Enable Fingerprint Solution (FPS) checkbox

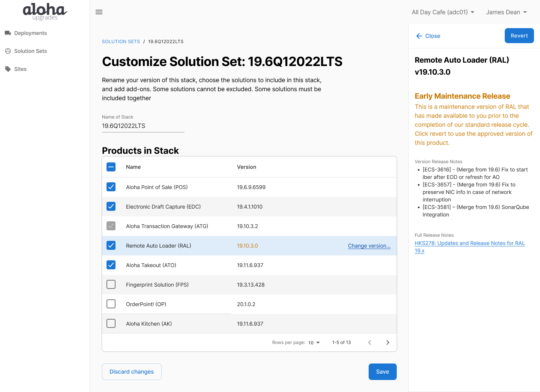111,284
